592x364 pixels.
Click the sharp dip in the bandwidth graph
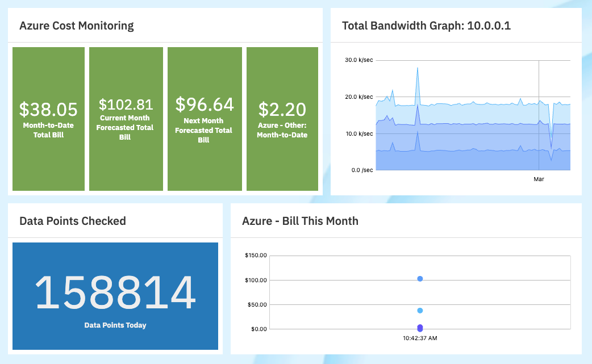pos(551,148)
